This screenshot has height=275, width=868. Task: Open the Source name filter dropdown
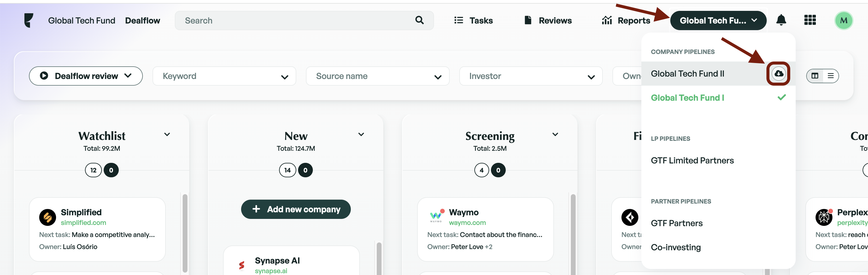coord(377,76)
